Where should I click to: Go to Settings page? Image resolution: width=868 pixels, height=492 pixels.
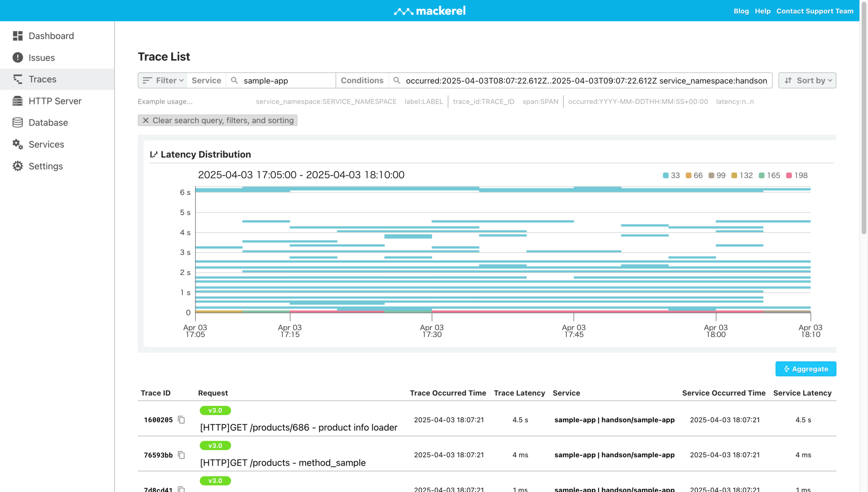click(x=46, y=166)
